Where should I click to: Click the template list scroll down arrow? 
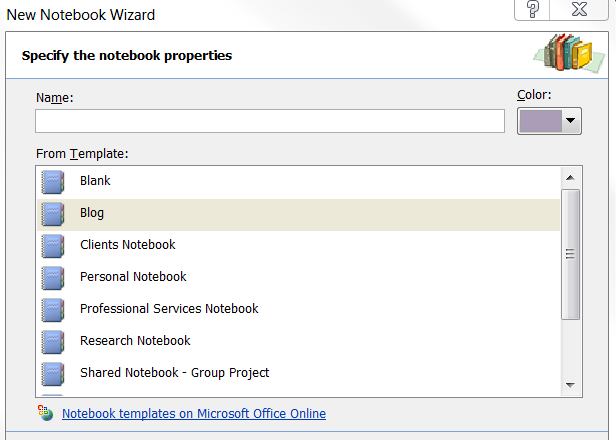pos(570,385)
